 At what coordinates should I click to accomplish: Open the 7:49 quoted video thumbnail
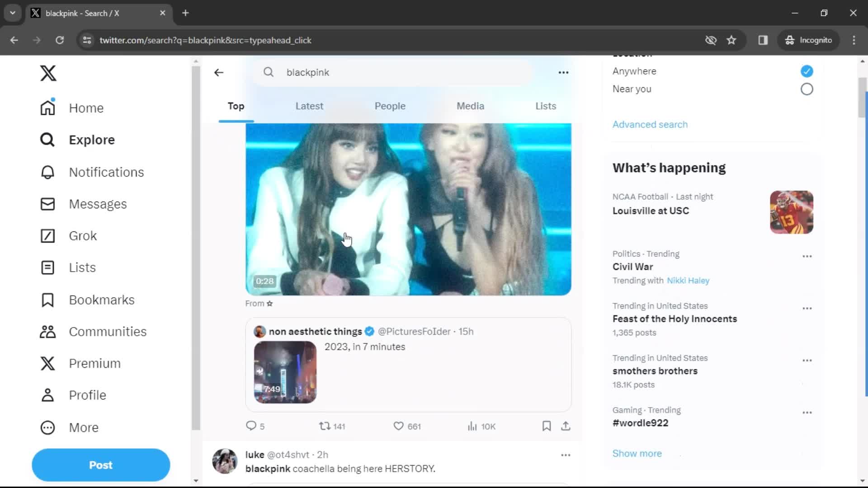pos(285,372)
